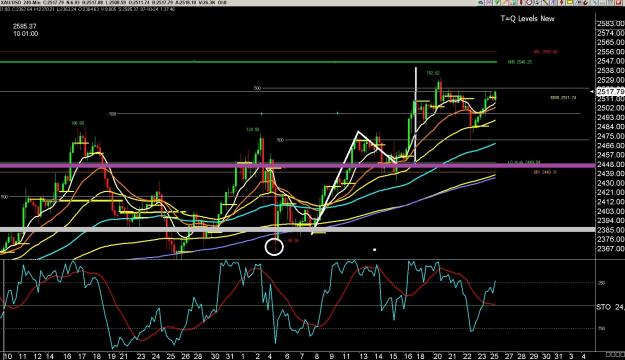The image size is (625, 360).
Task: Click the 2529.00 price axis label
Action: pyautogui.click(x=611, y=80)
